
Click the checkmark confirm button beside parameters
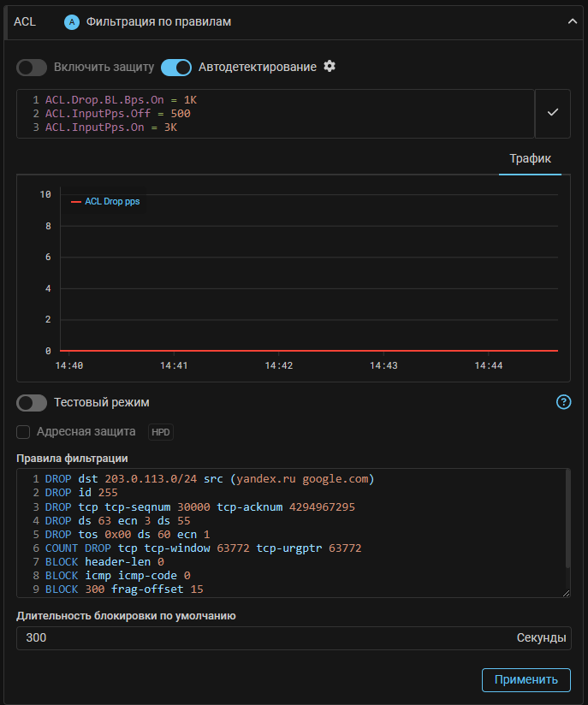[553, 113]
